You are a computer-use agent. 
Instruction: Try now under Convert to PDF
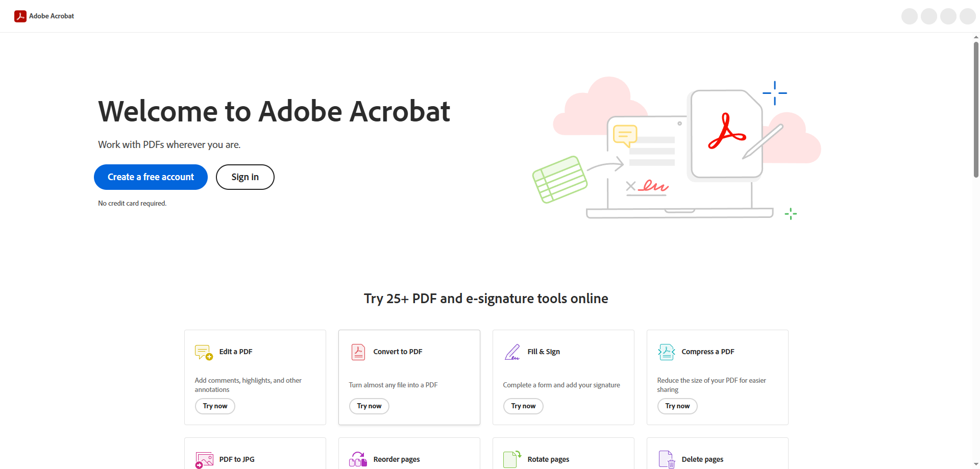369,406
